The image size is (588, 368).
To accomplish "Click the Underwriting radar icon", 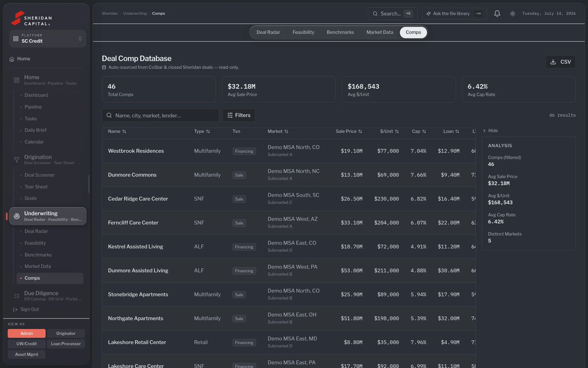I will click(17, 216).
